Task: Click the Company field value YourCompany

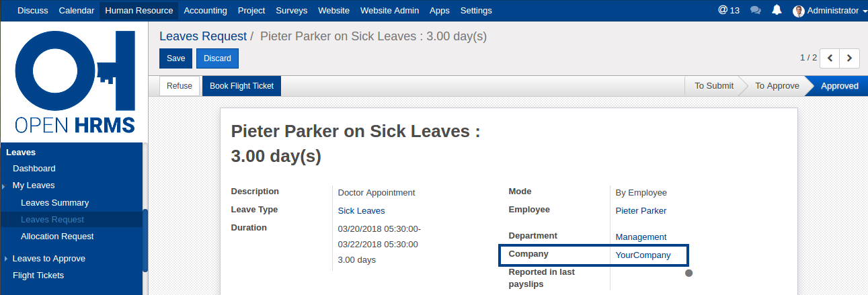Action: coord(643,255)
